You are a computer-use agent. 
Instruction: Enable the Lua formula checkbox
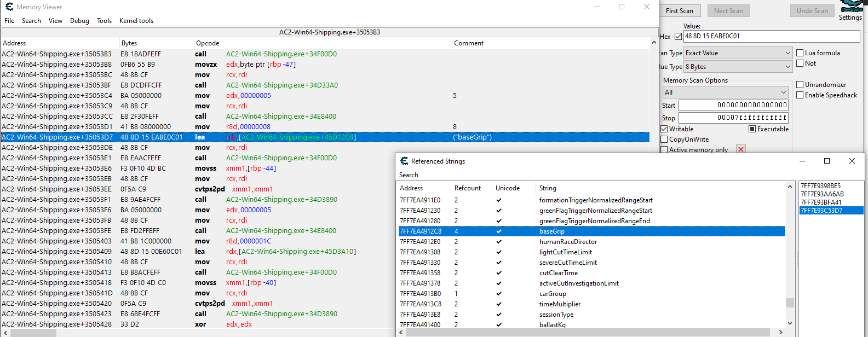800,53
